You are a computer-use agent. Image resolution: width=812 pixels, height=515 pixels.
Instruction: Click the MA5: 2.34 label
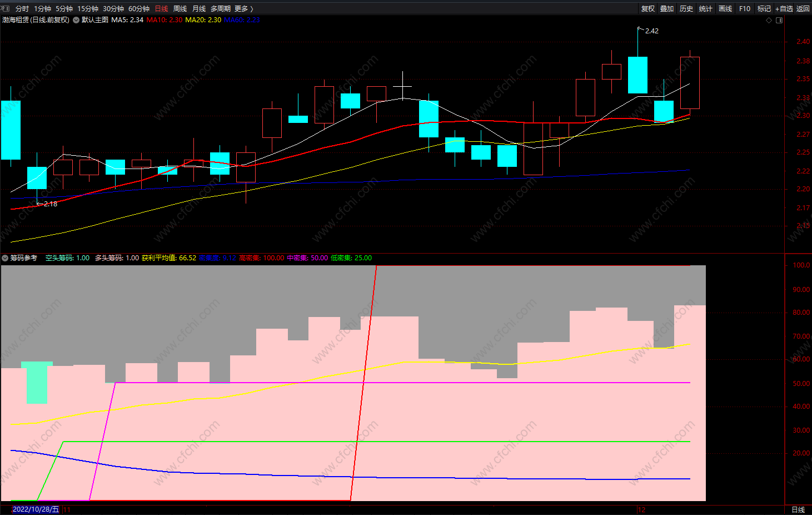127,20
